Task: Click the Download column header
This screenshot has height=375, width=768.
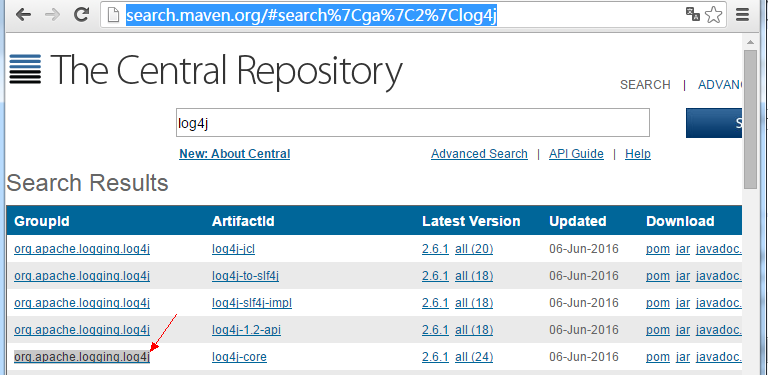Action: (x=680, y=221)
